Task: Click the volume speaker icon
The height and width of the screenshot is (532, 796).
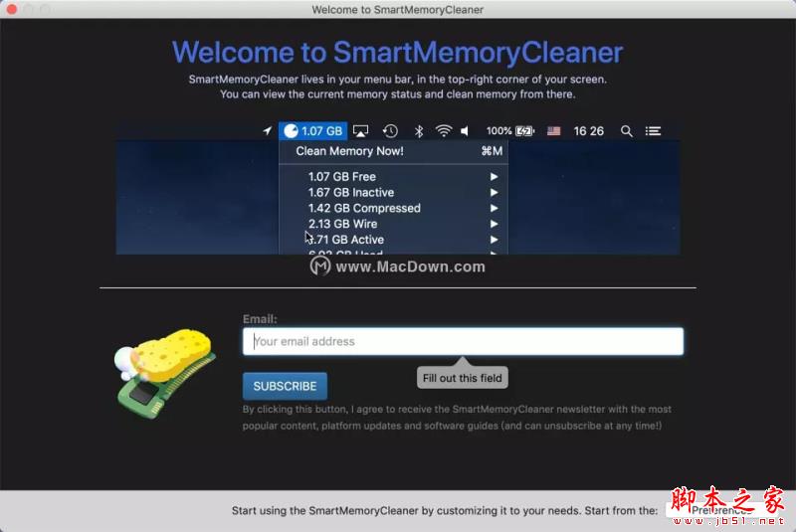Action: tap(465, 131)
